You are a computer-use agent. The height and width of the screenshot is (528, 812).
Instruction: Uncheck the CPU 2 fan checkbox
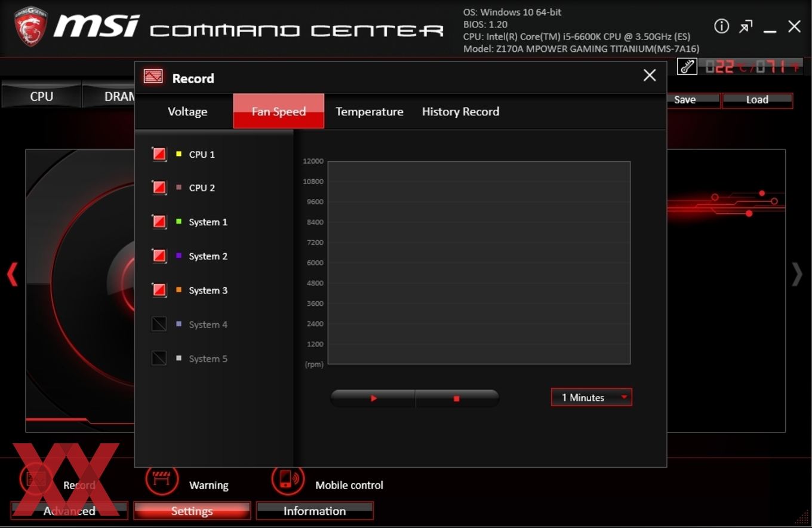tap(159, 188)
